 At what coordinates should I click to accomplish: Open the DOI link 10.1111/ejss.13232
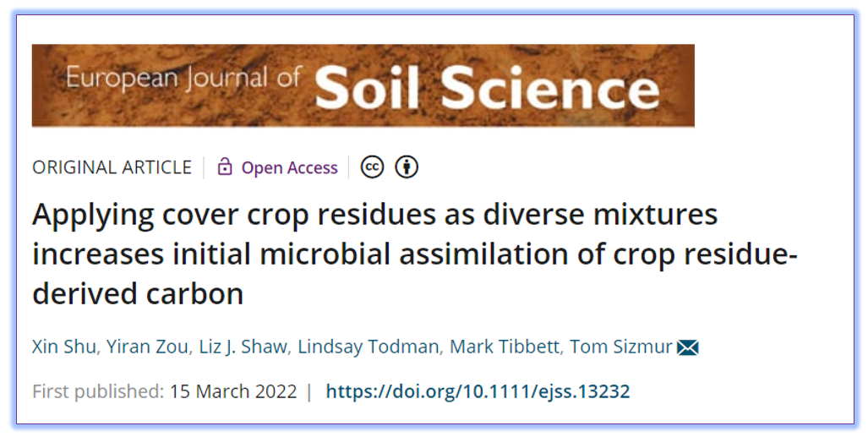point(478,391)
